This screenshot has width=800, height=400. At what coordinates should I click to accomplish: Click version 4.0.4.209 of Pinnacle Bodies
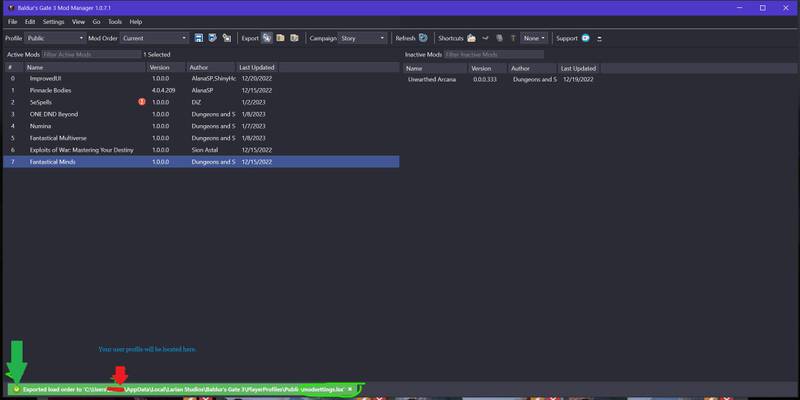point(163,90)
